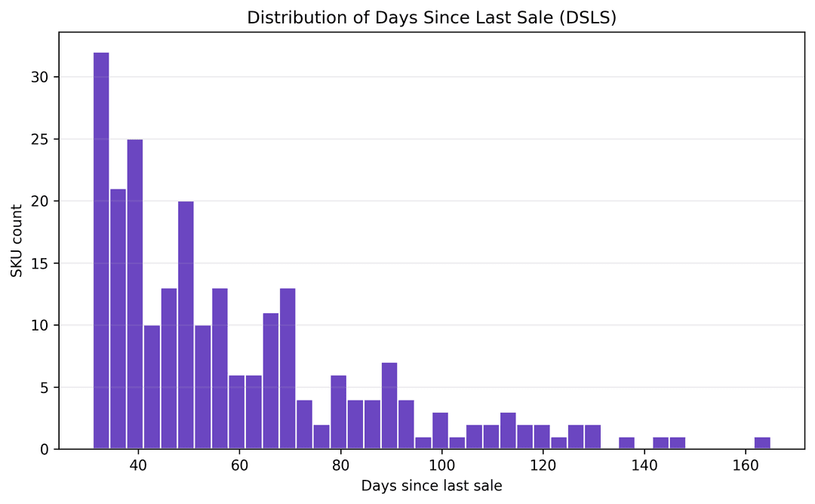
Task: Click the x-axis tick label '160'
Action: coord(745,463)
